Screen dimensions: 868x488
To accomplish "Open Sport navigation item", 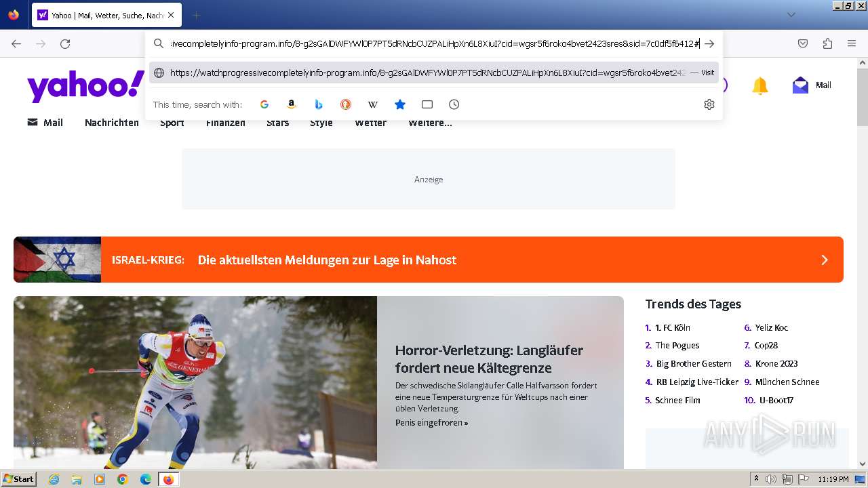I will coord(172,123).
